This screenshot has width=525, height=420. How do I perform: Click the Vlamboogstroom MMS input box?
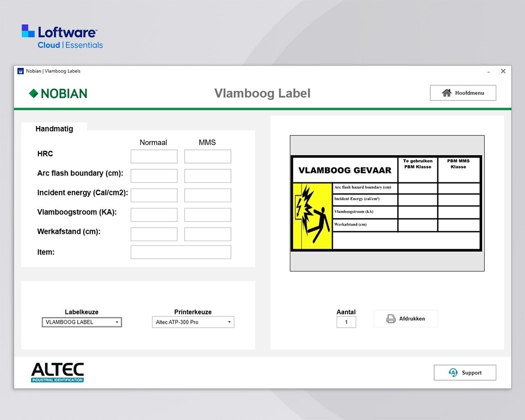point(208,215)
